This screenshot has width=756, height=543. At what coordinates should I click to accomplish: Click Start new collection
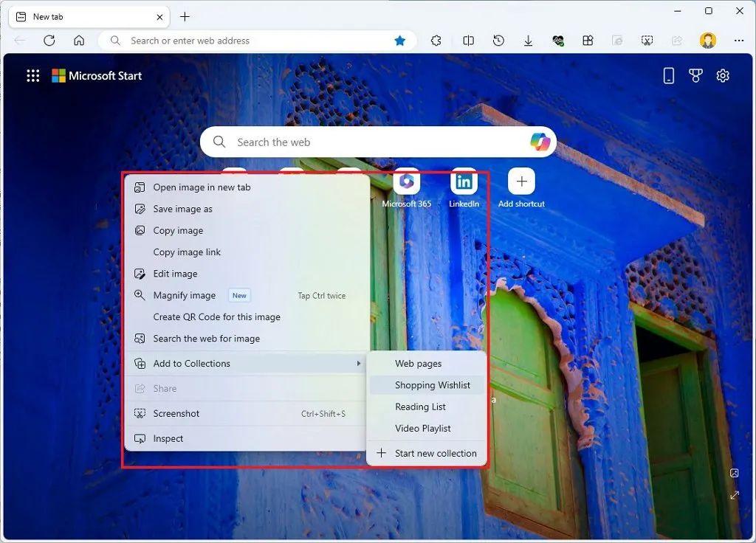tap(435, 454)
